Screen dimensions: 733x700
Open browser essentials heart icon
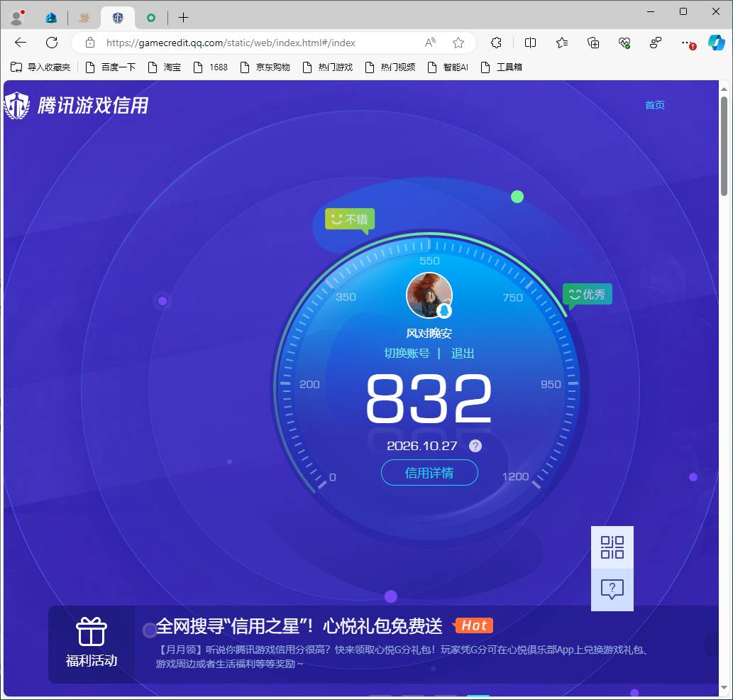click(x=624, y=43)
